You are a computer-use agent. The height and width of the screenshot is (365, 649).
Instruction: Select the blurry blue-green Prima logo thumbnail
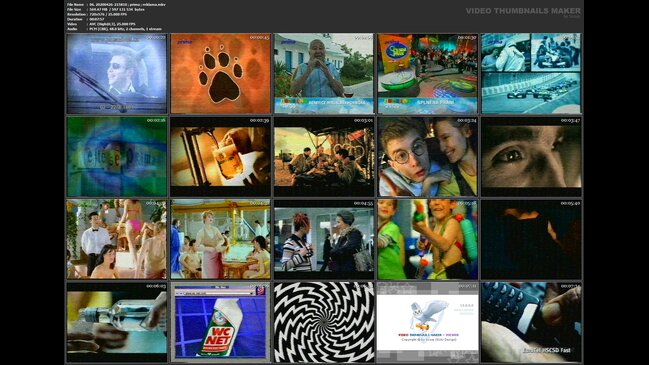click(x=117, y=156)
